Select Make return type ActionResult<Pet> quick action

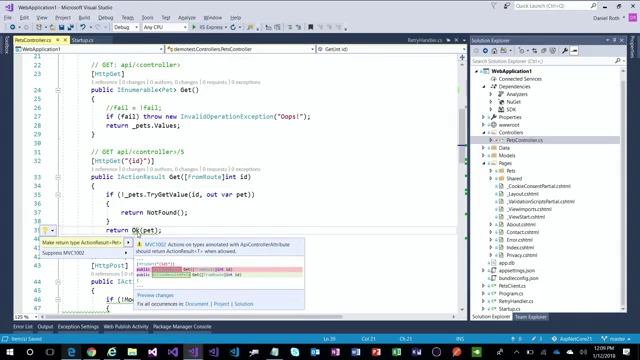coord(82,242)
